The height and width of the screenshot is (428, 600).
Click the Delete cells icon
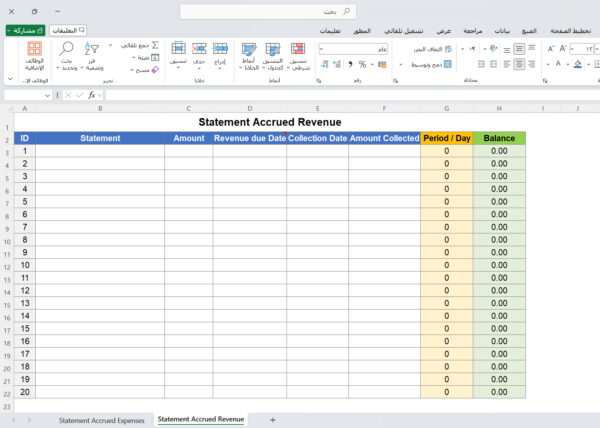point(199,49)
